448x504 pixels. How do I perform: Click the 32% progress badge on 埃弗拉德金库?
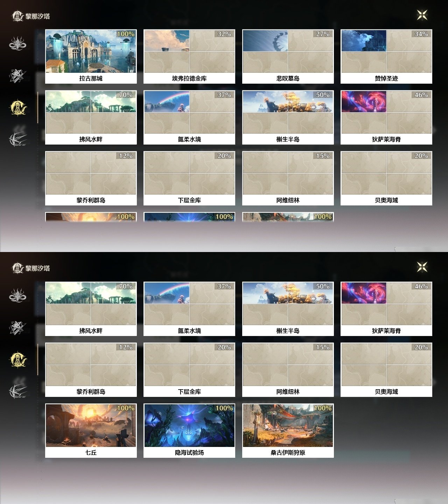tap(224, 34)
